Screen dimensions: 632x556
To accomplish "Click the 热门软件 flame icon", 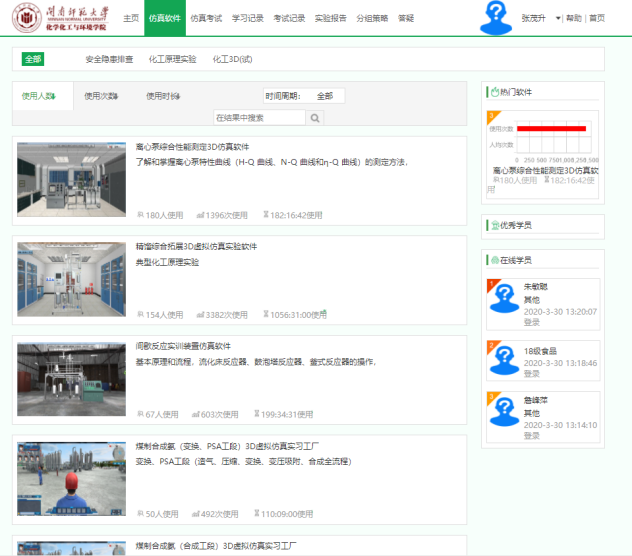I will pos(492,92).
